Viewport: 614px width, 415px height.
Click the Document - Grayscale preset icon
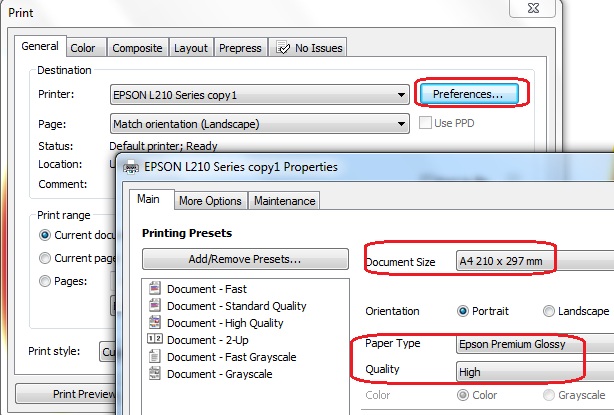[x=155, y=373]
